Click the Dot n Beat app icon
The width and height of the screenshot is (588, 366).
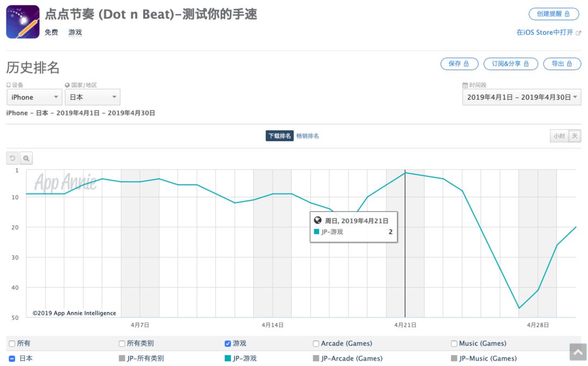pyautogui.click(x=23, y=22)
